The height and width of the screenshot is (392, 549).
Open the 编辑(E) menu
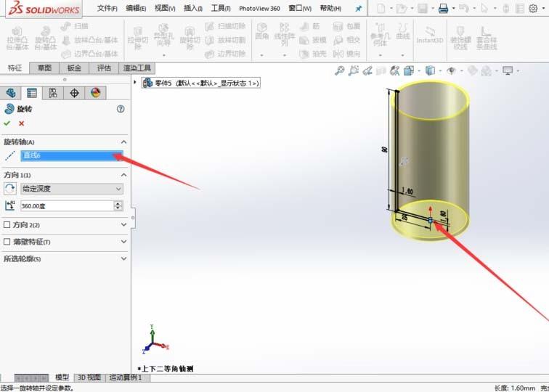tap(136, 9)
